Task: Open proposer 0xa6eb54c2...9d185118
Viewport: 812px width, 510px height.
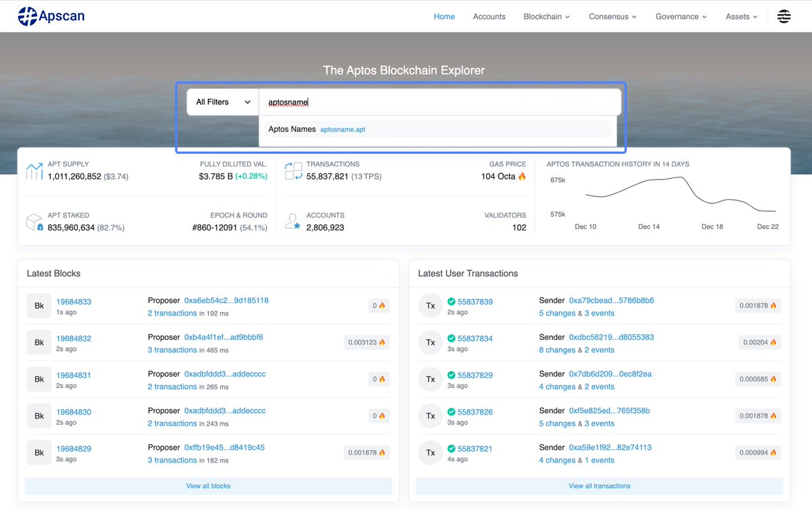Action: pos(227,300)
